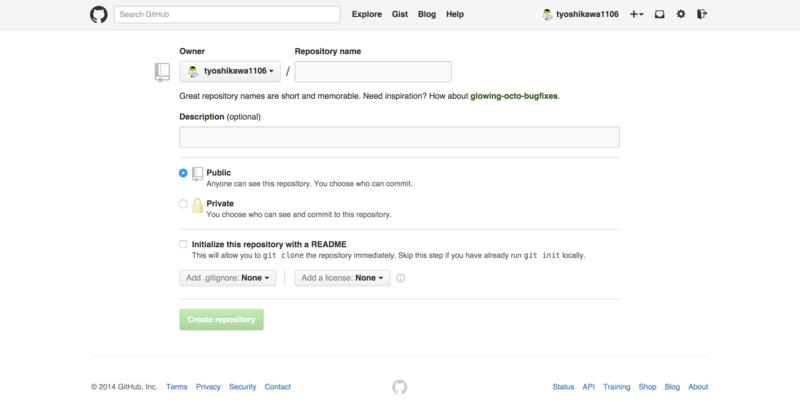
Task: Click the repository book icon beside Owner
Action: 162,72
